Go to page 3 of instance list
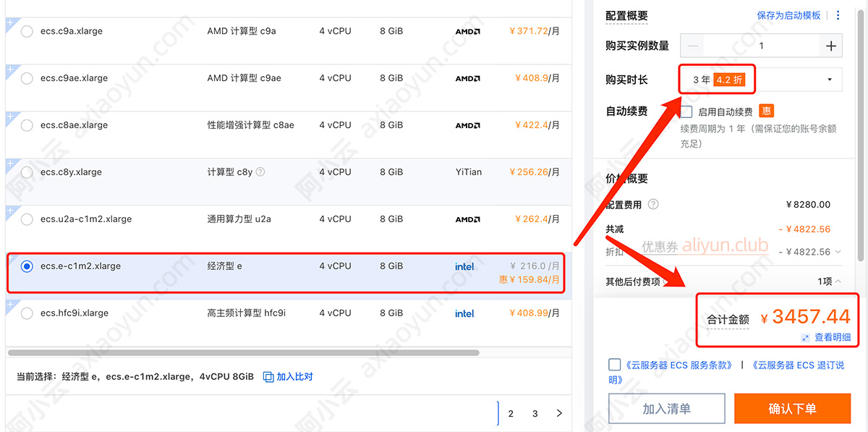 (535, 413)
